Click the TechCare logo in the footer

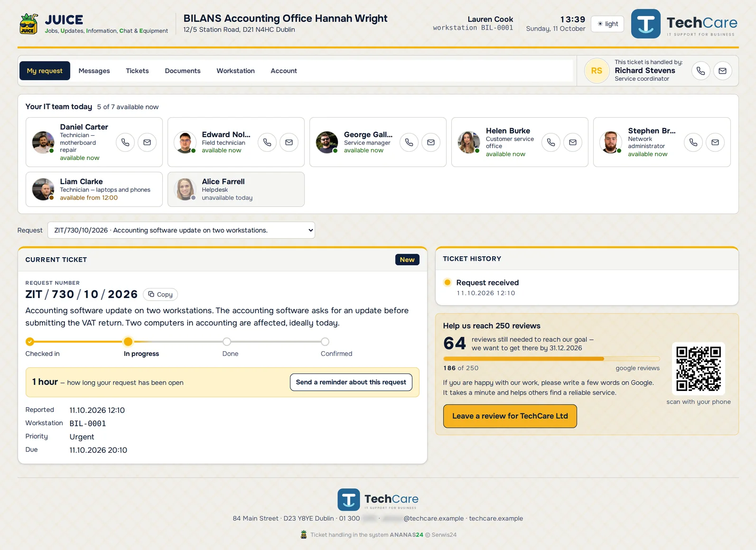[x=378, y=500]
